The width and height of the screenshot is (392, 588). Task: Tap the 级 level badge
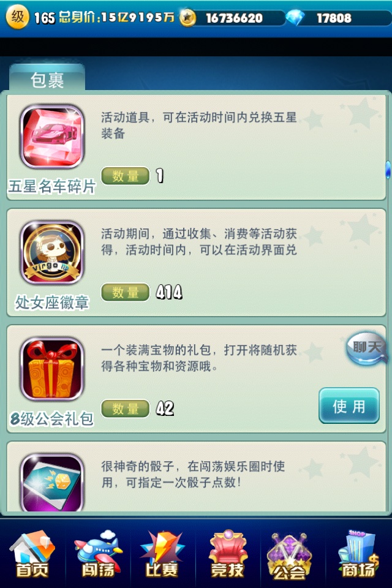click(x=17, y=17)
